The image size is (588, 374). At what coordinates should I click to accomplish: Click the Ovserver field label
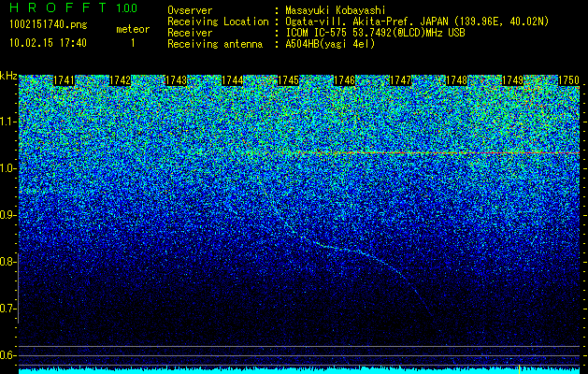pyautogui.click(x=190, y=10)
